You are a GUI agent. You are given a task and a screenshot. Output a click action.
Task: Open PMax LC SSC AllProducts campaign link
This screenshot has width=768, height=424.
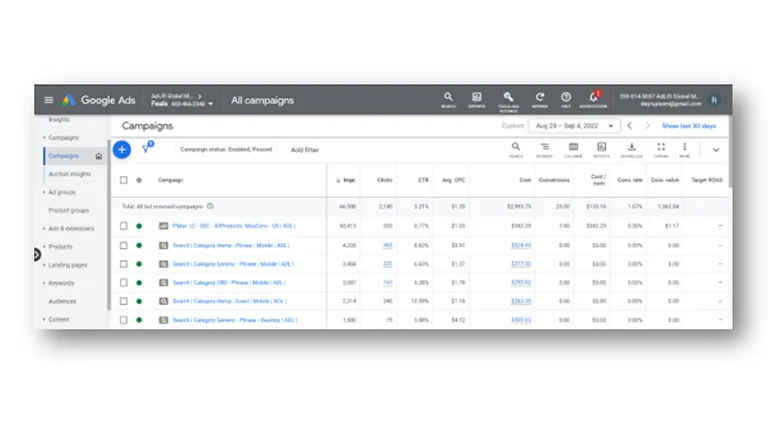coord(234,226)
